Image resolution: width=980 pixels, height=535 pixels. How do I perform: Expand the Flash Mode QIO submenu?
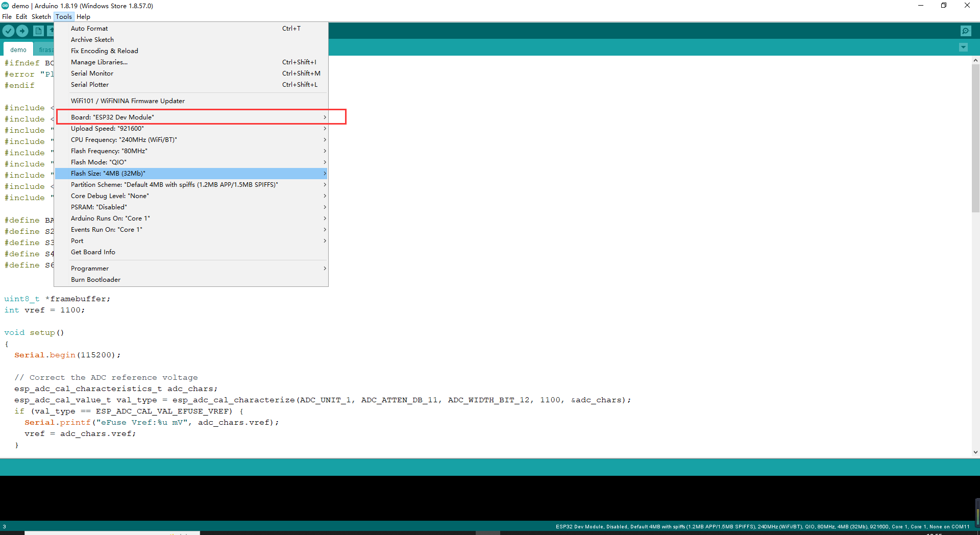191,162
